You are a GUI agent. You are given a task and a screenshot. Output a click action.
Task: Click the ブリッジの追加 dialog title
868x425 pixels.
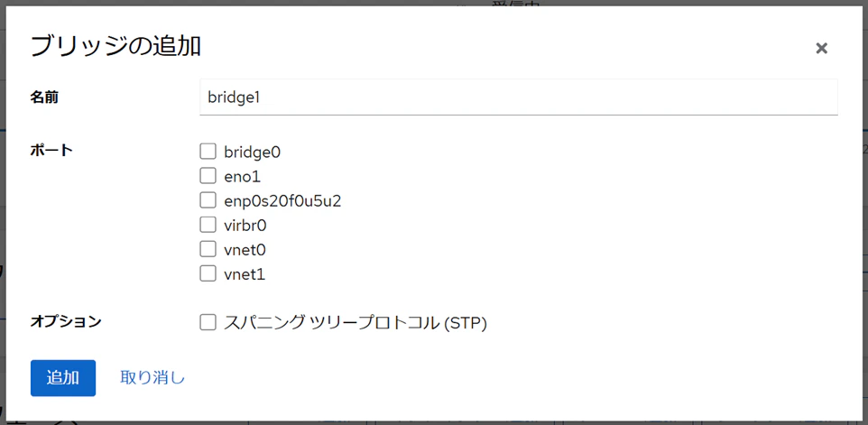[x=115, y=46]
